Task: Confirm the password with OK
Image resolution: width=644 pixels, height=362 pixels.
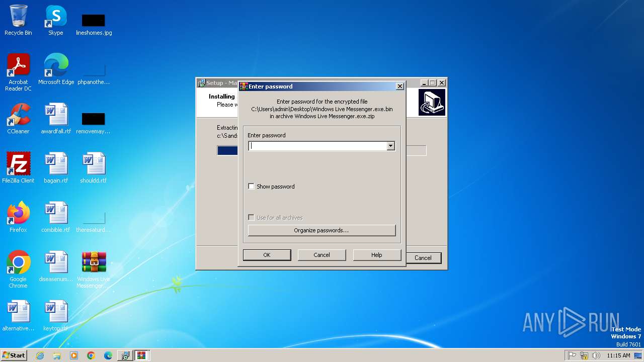Action: click(x=267, y=255)
